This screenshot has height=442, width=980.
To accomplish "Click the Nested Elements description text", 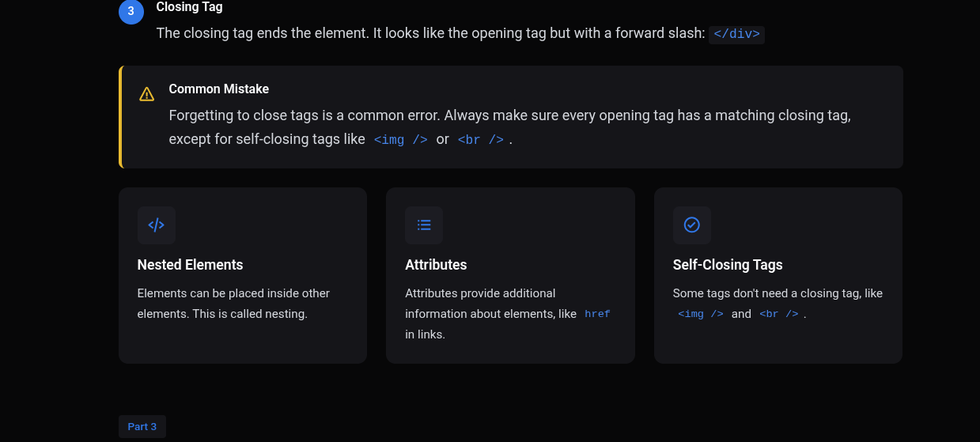I will pos(233,304).
